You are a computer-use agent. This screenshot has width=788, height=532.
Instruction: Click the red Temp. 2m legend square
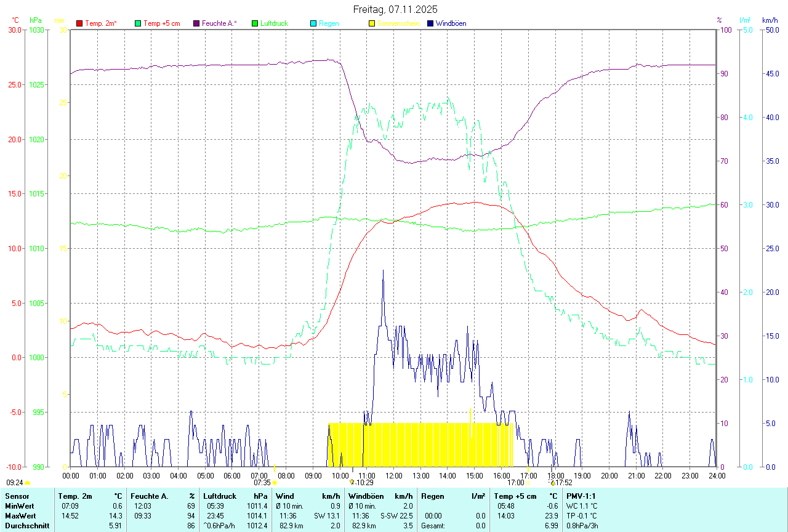79,23
